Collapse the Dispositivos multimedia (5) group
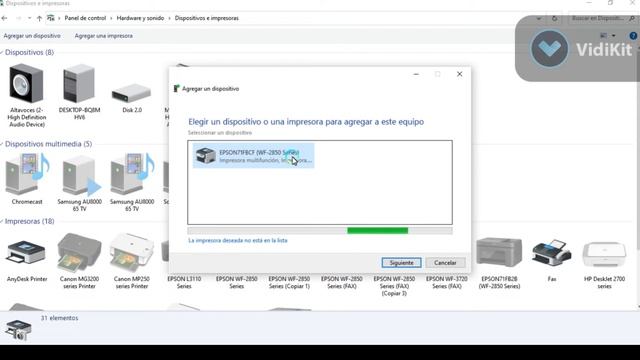This screenshot has width=640, height=360. (2, 144)
